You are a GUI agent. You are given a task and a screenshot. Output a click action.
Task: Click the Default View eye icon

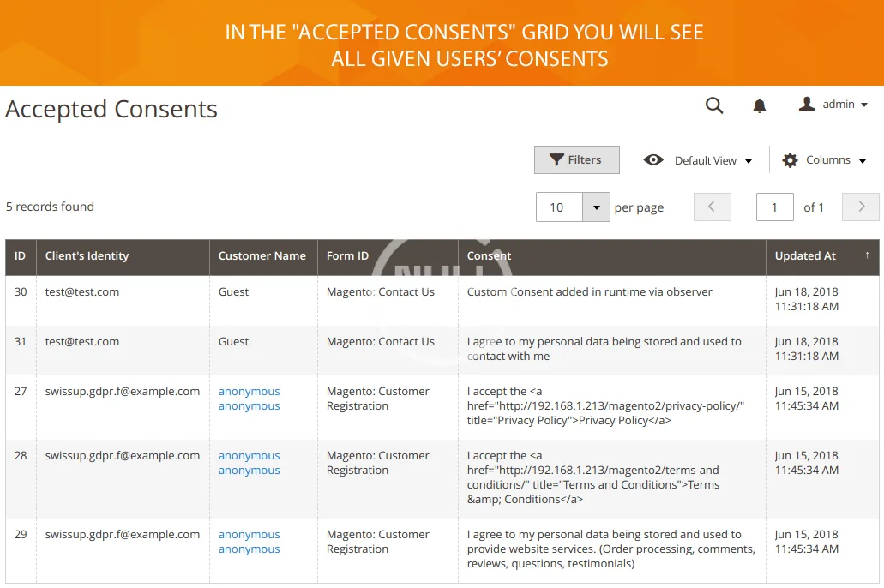click(653, 160)
